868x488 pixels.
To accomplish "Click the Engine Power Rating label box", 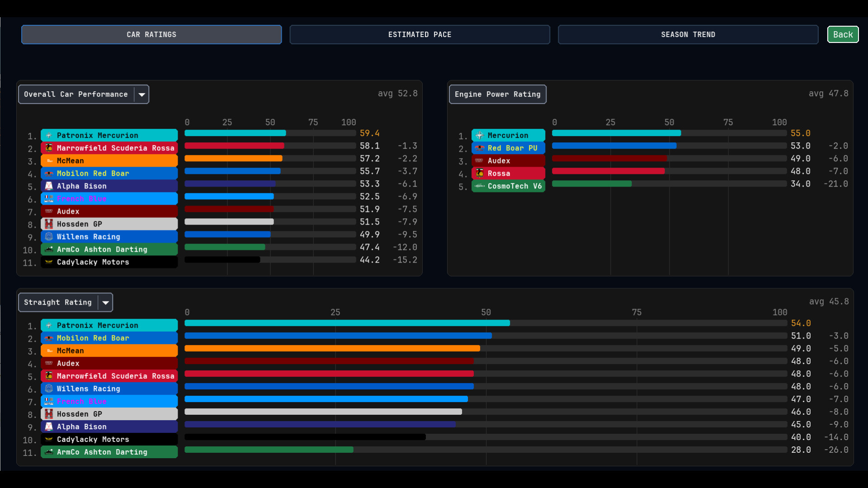I will (x=497, y=94).
